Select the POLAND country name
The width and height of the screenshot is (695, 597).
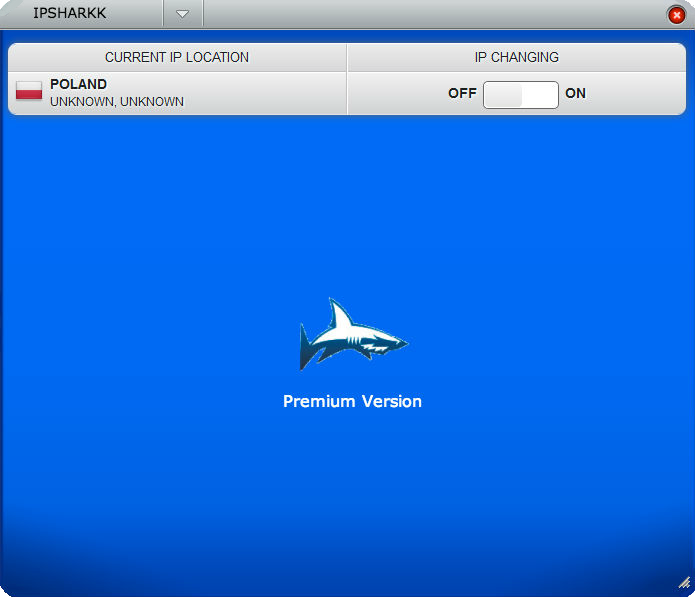click(78, 84)
